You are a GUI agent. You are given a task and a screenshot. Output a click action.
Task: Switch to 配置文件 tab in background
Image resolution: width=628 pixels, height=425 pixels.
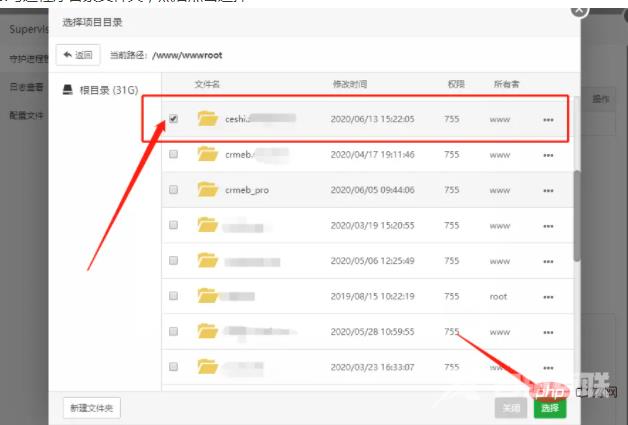(25, 115)
